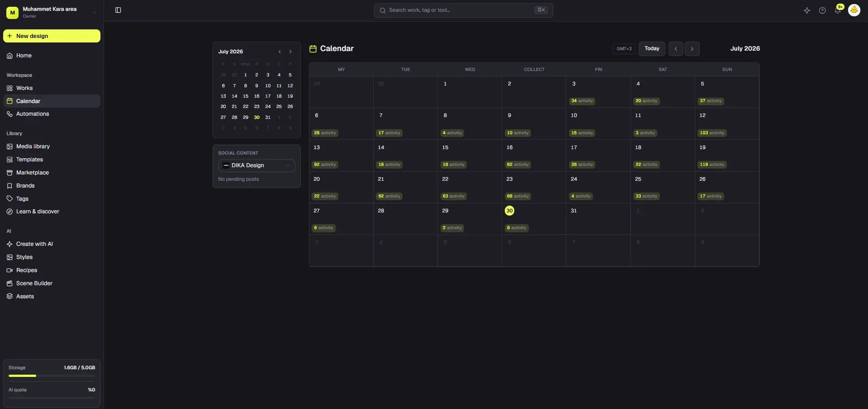The height and width of the screenshot is (409, 868).
Task: Focus the search work, tag or tool field
Action: tap(463, 10)
